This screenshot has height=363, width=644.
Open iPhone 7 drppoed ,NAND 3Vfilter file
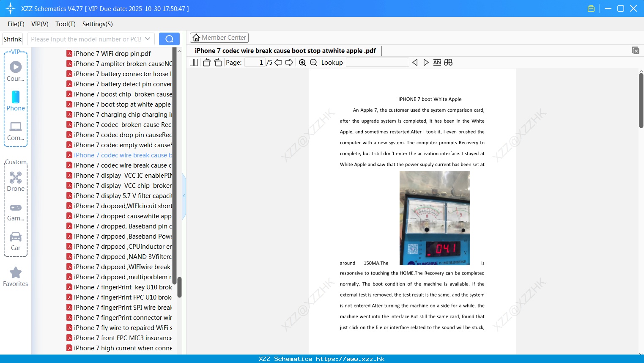(x=118, y=256)
